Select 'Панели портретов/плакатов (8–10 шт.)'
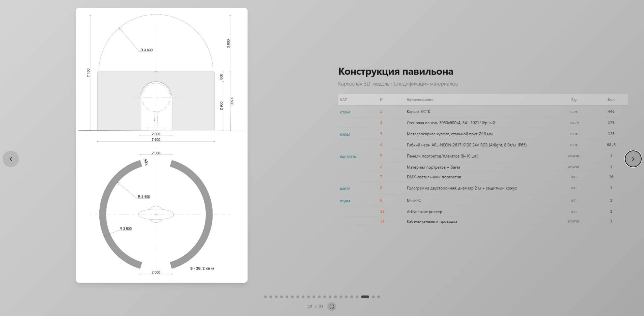644x316 pixels. (x=483, y=156)
